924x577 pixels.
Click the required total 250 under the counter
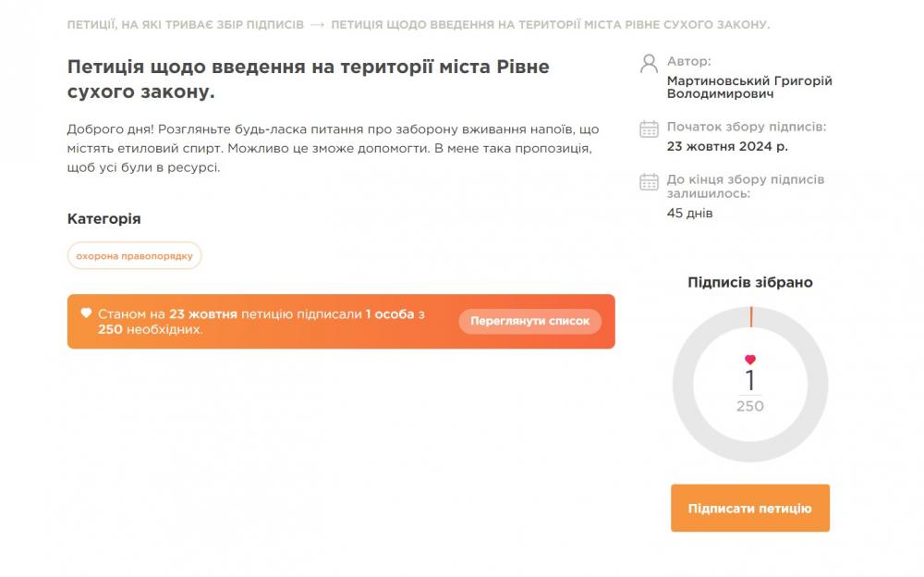pos(750,406)
